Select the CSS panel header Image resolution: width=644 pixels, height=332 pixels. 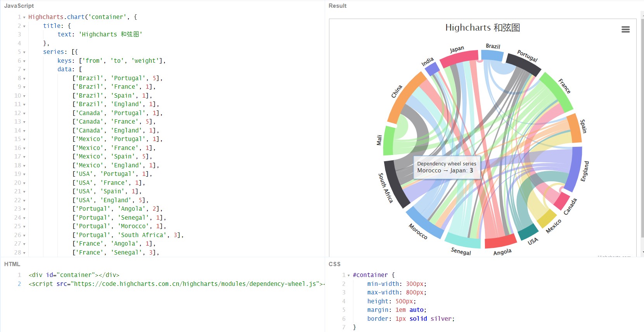pos(334,264)
